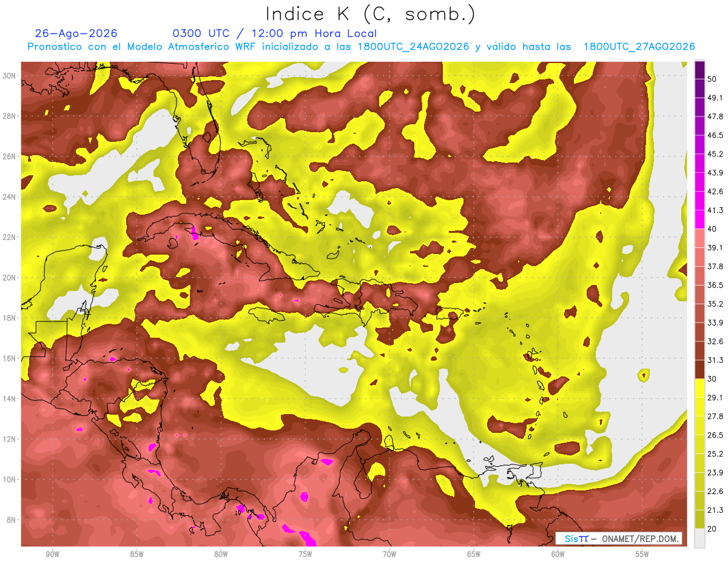Click the latitude label "28N"
This screenshot has width=728, height=562.
pyautogui.click(x=9, y=116)
